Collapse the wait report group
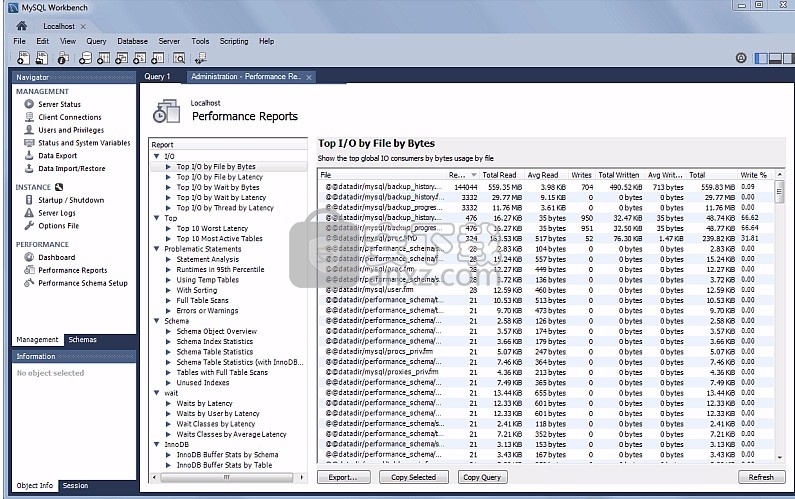Screen dimensions: 795x499 tap(157, 393)
